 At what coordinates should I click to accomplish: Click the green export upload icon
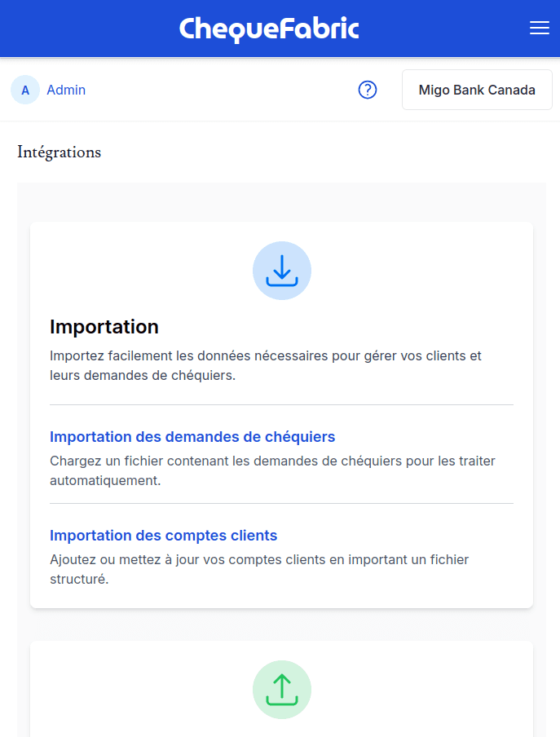click(282, 690)
